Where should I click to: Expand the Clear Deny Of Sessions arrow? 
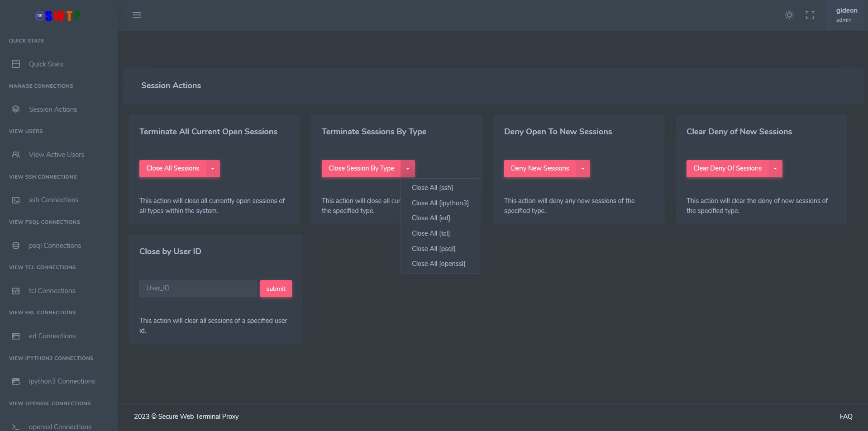point(775,169)
